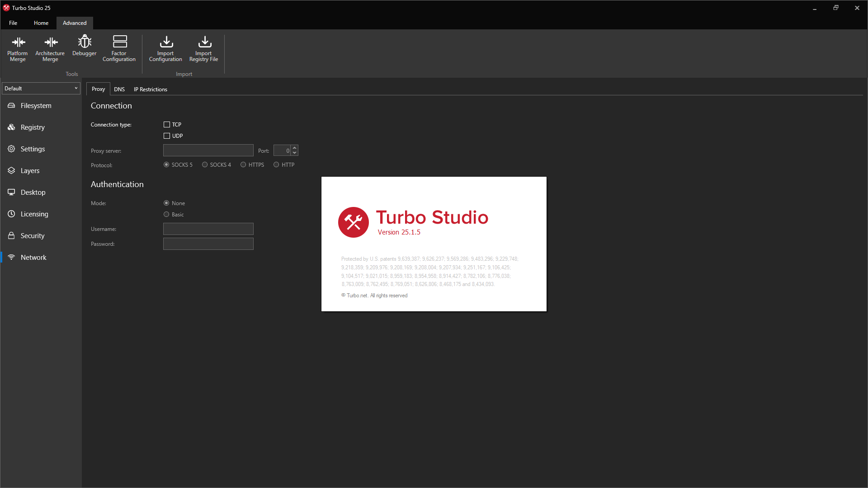Screen dimensions: 868x488
Task: Open the Filesystem section
Action: pos(41,106)
